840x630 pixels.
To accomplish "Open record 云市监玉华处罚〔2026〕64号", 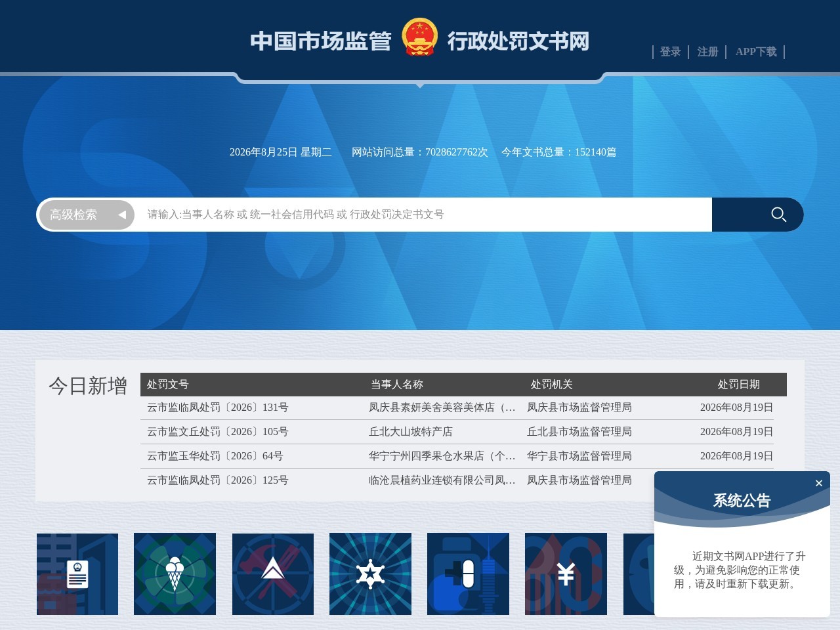I will point(215,456).
